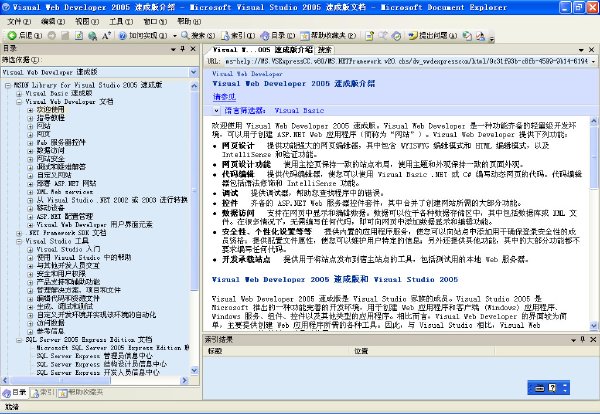The height and width of the screenshot is (414, 600).
Task: Click the Stop icon in the toolbar
Action: pyautogui.click(x=65, y=36)
